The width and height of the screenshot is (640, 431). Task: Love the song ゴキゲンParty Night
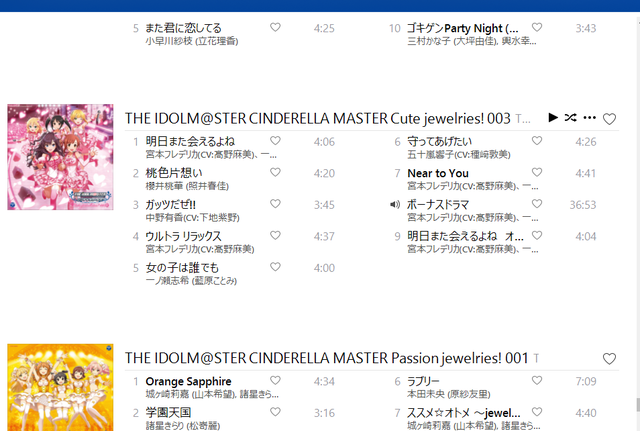click(x=537, y=27)
